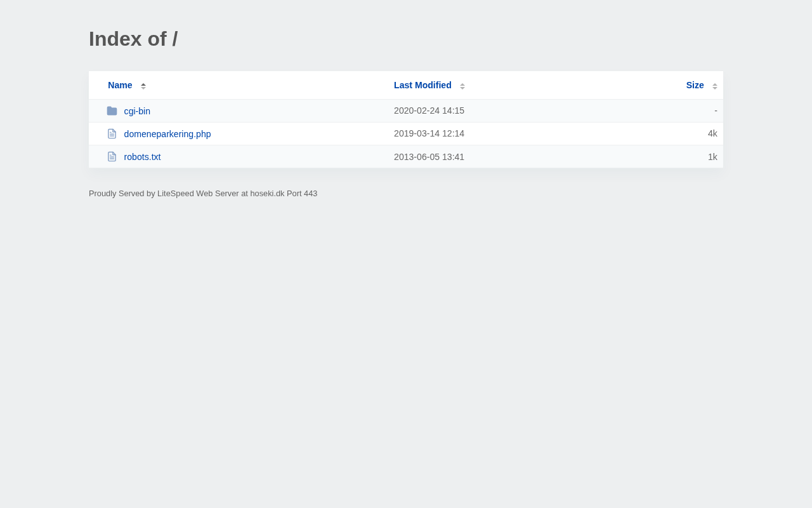This screenshot has width=812, height=508.
Task: Open the robots.txt file link
Action: pyautogui.click(x=142, y=157)
